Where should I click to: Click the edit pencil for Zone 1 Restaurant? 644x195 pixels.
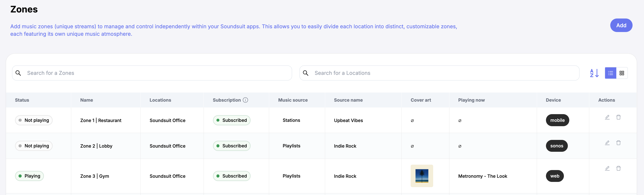coord(607,117)
